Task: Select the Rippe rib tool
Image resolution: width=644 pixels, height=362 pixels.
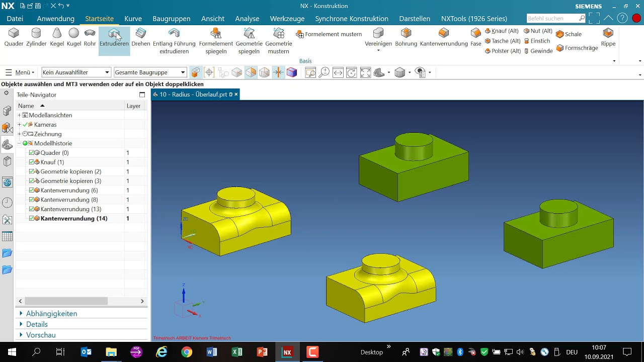Action: click(608, 38)
